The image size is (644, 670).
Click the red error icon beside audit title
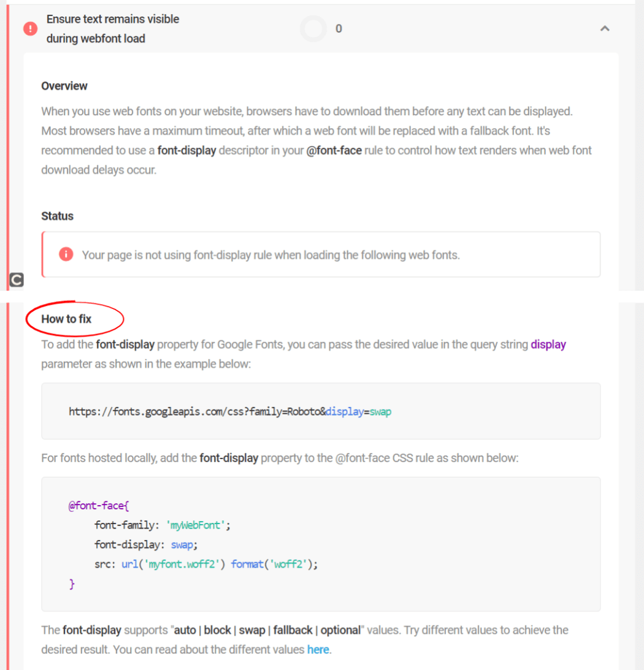pos(30,28)
